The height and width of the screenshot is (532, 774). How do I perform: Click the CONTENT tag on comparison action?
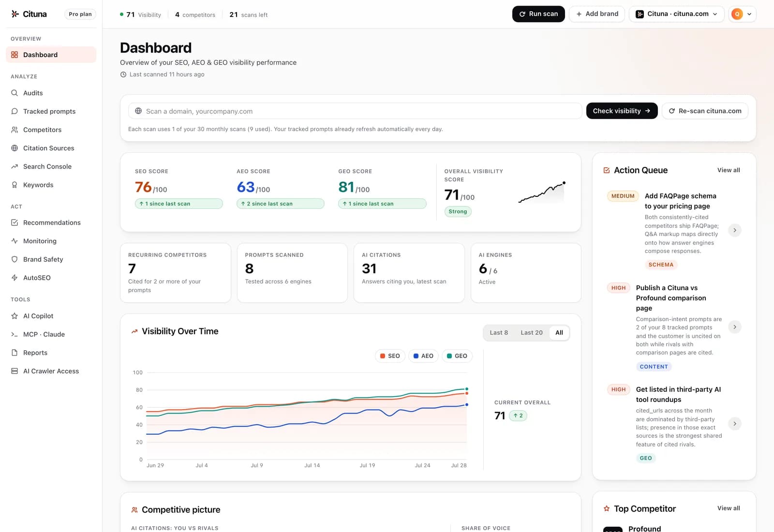click(654, 367)
